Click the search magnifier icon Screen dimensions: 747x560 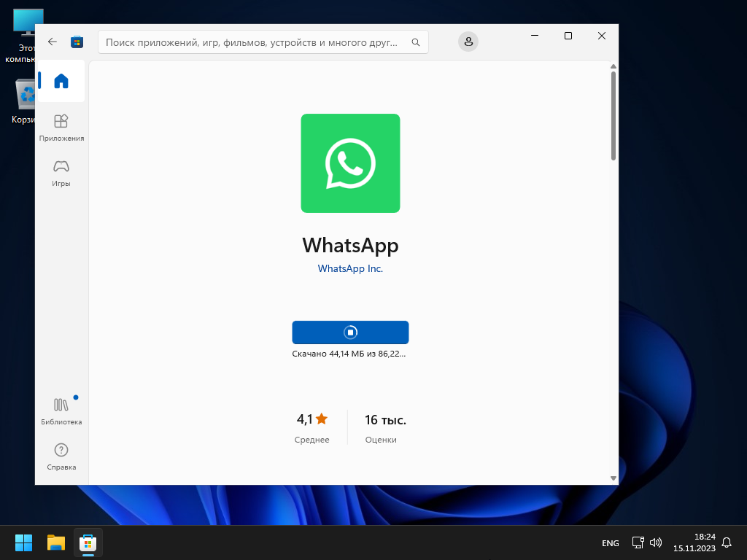point(416,42)
